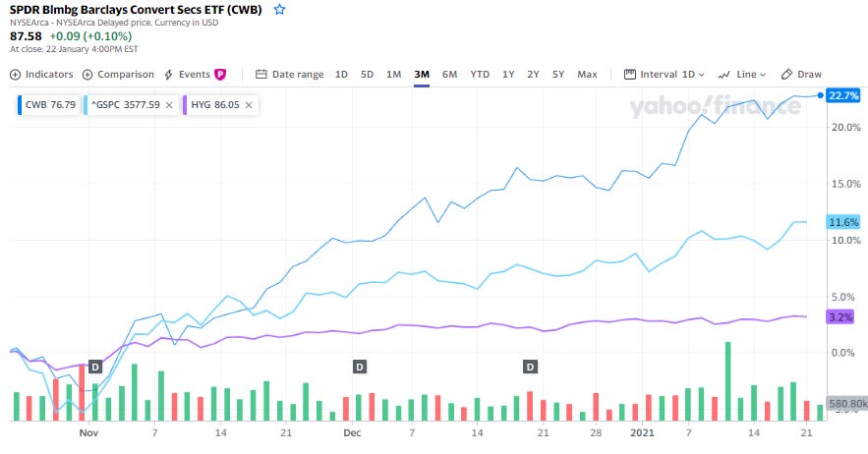Click the SPDR Blmbg Barclays Convert Secs title
This screenshot has height=454, width=868.
coord(136,10)
